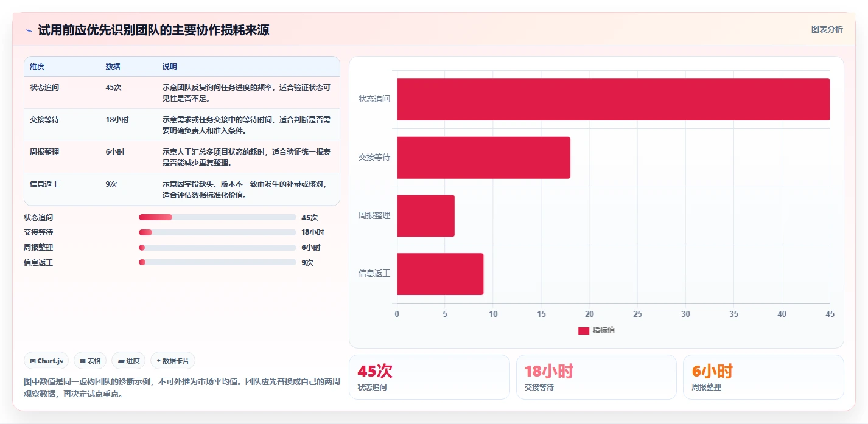Open the 45次 状态追问 data card
This screenshot has width=868, height=424.
(429, 377)
